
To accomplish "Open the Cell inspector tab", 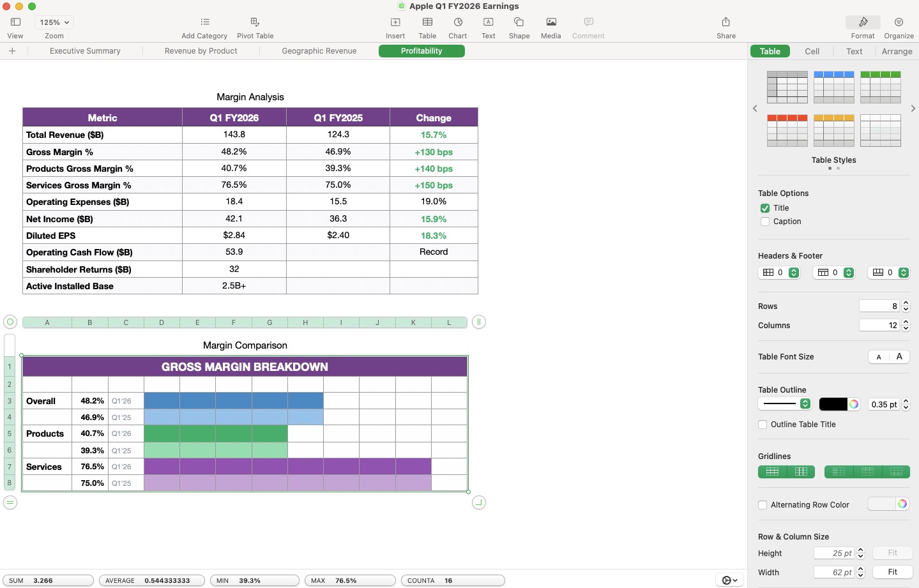I will tap(812, 51).
